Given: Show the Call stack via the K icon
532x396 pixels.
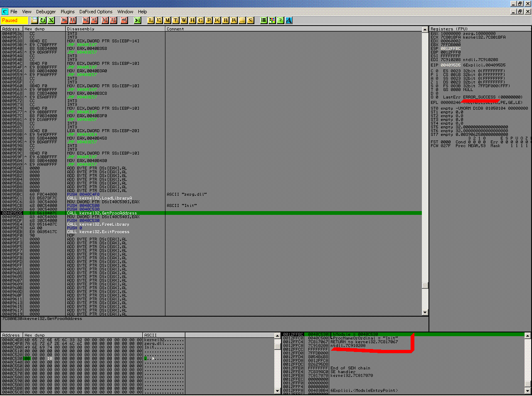Looking at the screenshot, I should pos(217,20).
